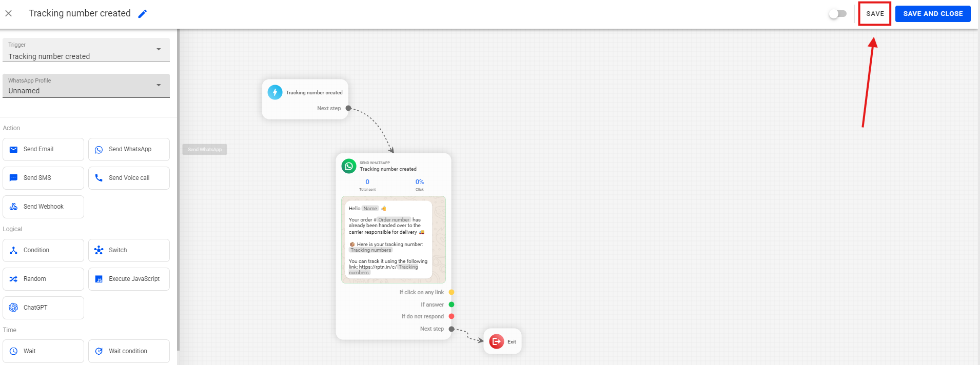Click the lightning bolt trigger node icon
The image size is (980, 365).
(275, 92)
